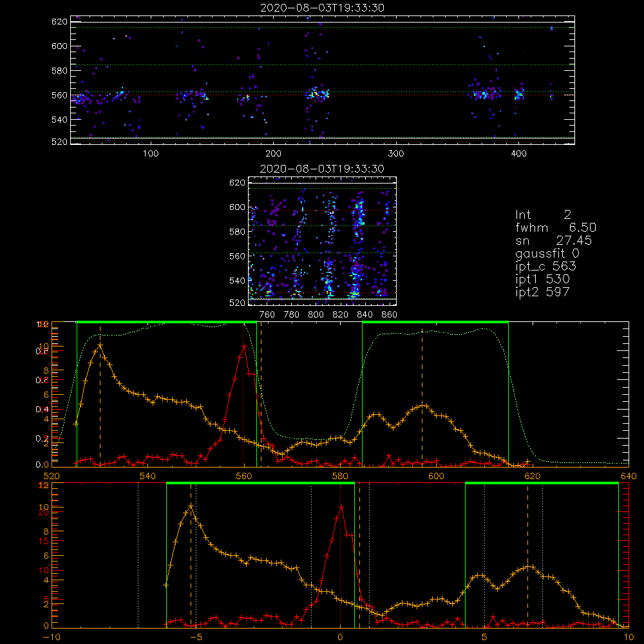
Task: Click the orange peak in the upper profile plot
Action: (100, 345)
